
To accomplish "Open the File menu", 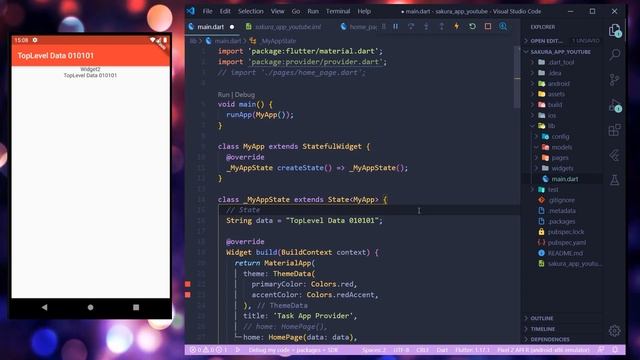I will [x=207, y=11].
